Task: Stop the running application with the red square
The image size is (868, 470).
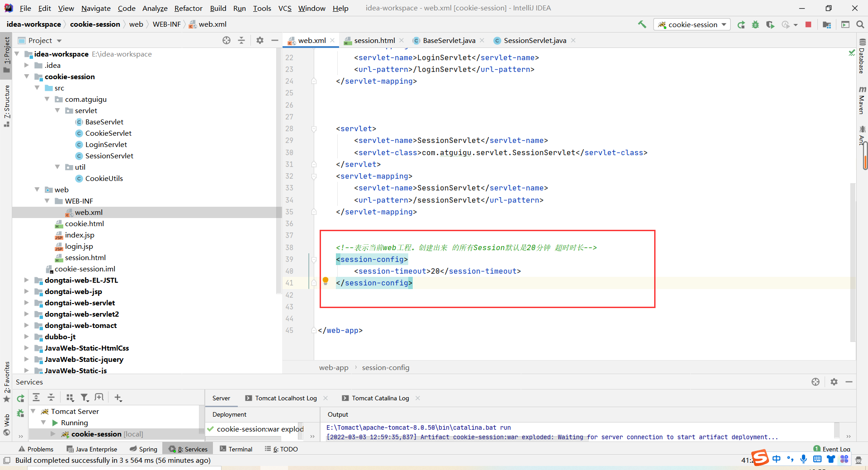Action: (x=808, y=24)
